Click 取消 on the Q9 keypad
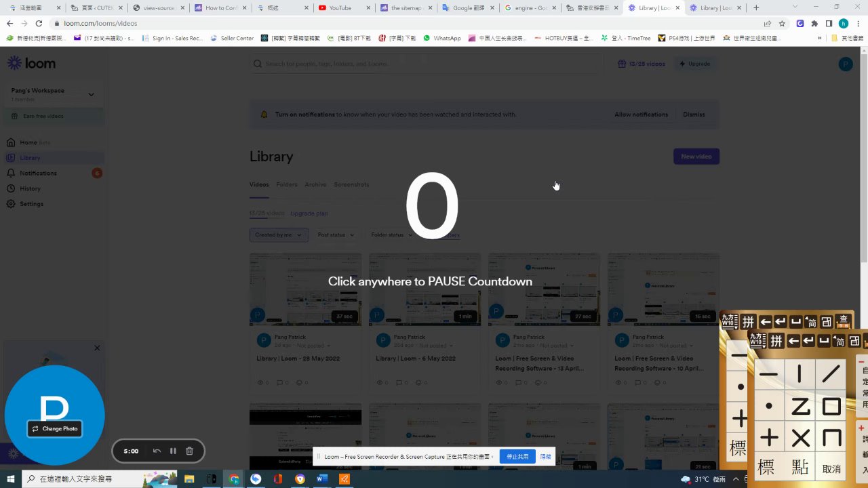Viewport: 868px width, 488px height. pyautogui.click(x=831, y=468)
